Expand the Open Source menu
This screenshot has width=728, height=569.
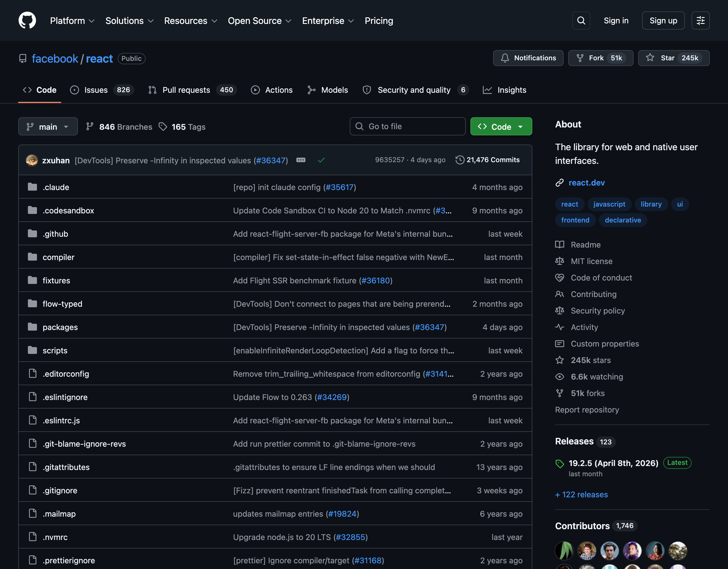(259, 21)
